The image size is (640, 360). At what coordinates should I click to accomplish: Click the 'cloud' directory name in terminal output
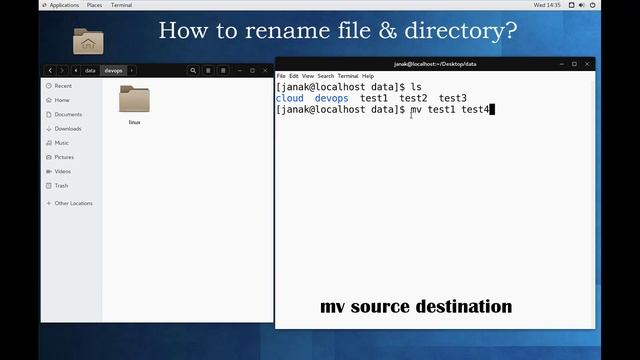click(x=290, y=98)
